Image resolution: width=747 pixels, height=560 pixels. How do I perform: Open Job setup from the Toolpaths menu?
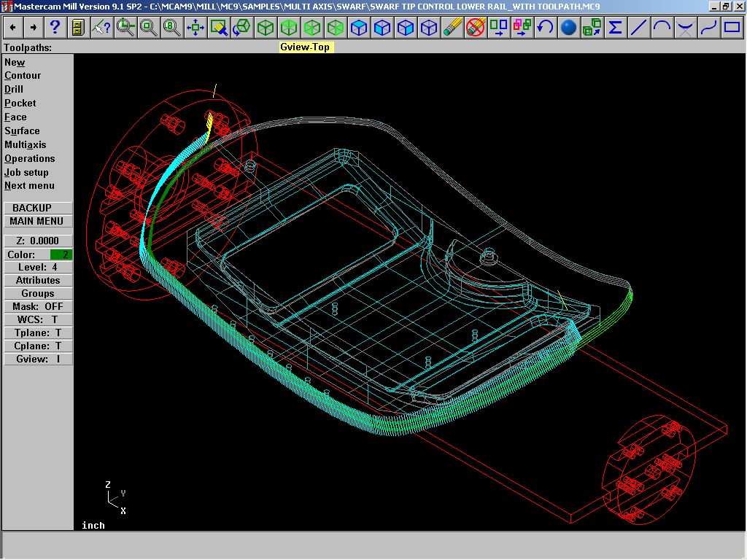[x=26, y=172]
